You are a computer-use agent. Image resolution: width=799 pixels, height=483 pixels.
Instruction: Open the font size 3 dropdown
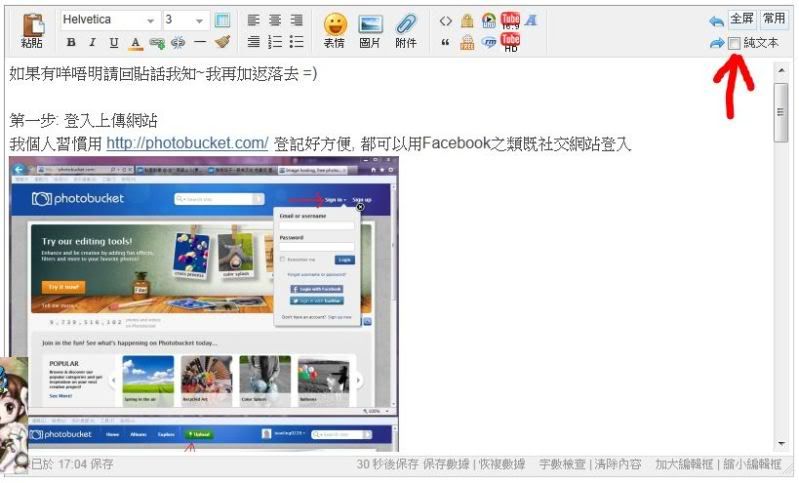[x=186, y=20]
